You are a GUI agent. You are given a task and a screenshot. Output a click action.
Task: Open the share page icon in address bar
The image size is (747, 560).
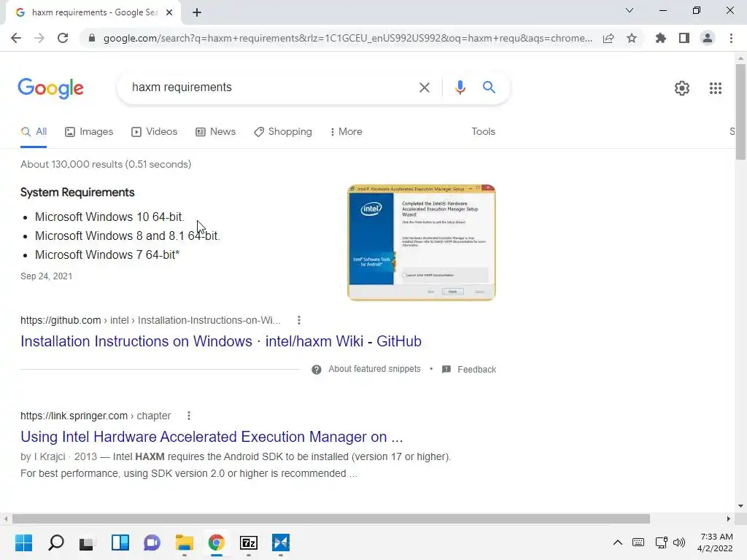click(608, 38)
